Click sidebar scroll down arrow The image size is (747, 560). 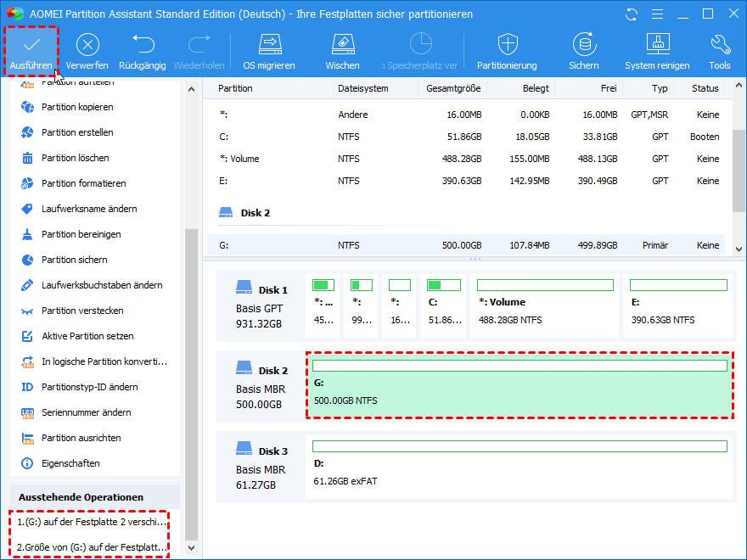(191, 548)
